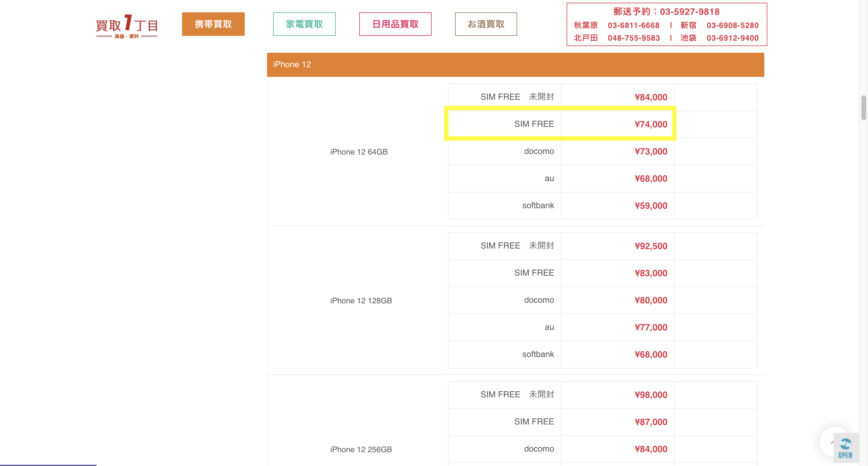Viewport: 868px width, 466px height.
Task: Select the SIM FREE label in 128GB table
Action: click(534, 273)
